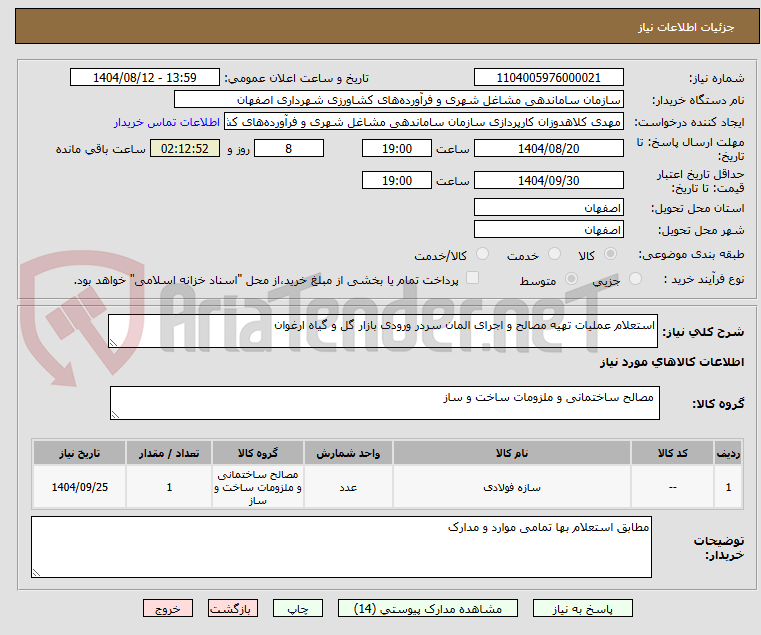The width and height of the screenshot is (761, 635).
Task: Click the تاریخ نیاز column header
Action: click(80, 453)
